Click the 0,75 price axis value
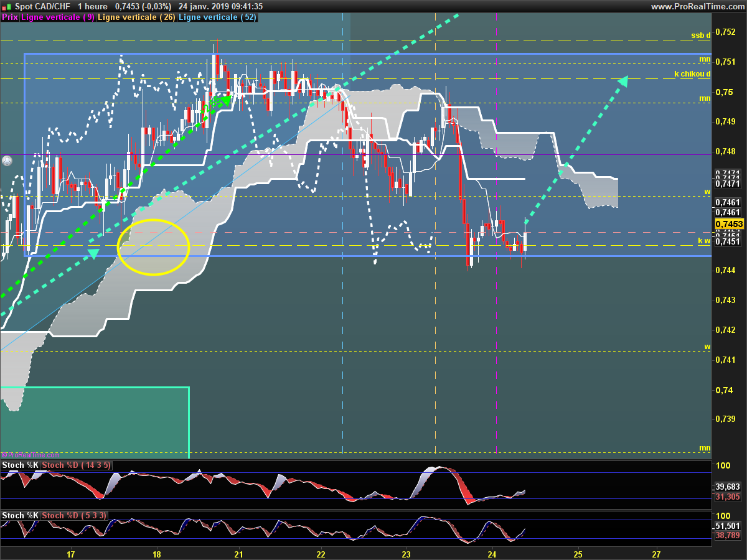The height and width of the screenshot is (560, 747). pyautogui.click(x=724, y=92)
